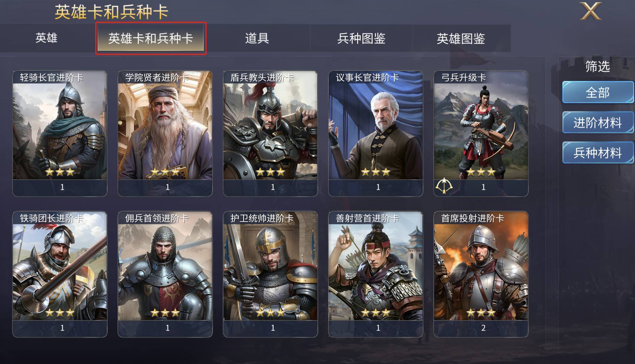Screen dimensions: 635x364
Task: Choose the 护卫统帅进阶卡 card
Action: 270,274
